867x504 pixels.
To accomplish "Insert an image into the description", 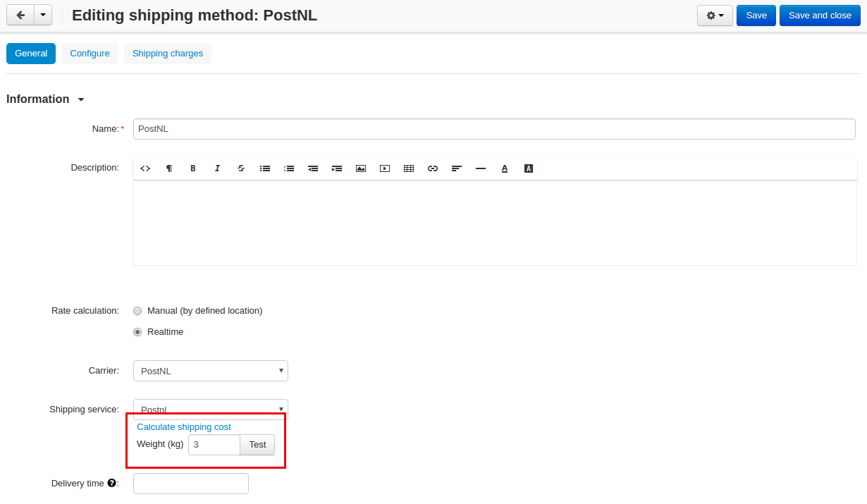I will point(361,168).
